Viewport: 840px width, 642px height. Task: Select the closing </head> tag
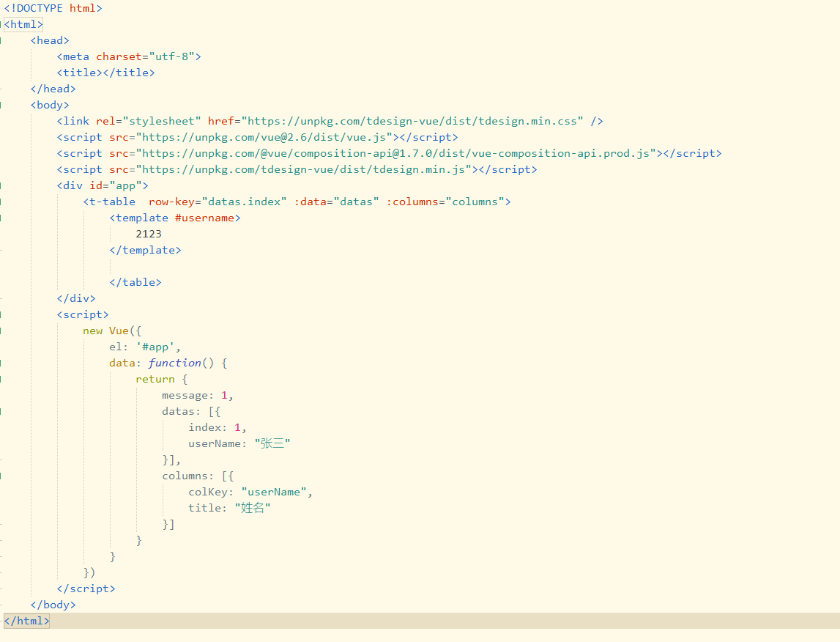point(53,89)
